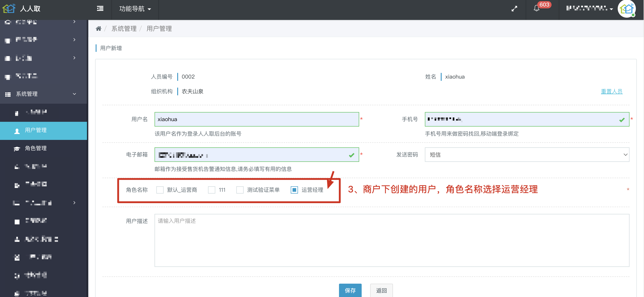Open notifications bell with 603 badge
The height and width of the screenshot is (297, 644).
537,9
